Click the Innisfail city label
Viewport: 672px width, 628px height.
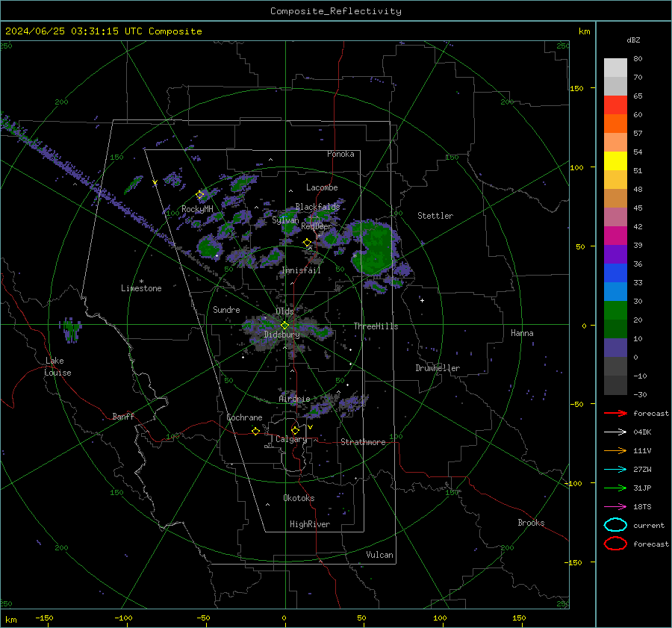pos(301,270)
